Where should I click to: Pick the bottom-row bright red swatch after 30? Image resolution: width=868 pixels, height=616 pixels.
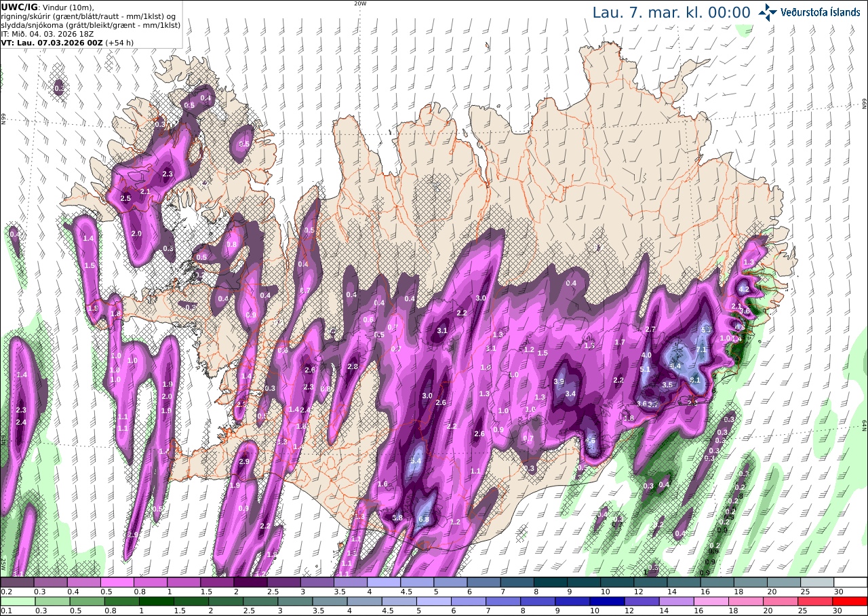coord(851,601)
